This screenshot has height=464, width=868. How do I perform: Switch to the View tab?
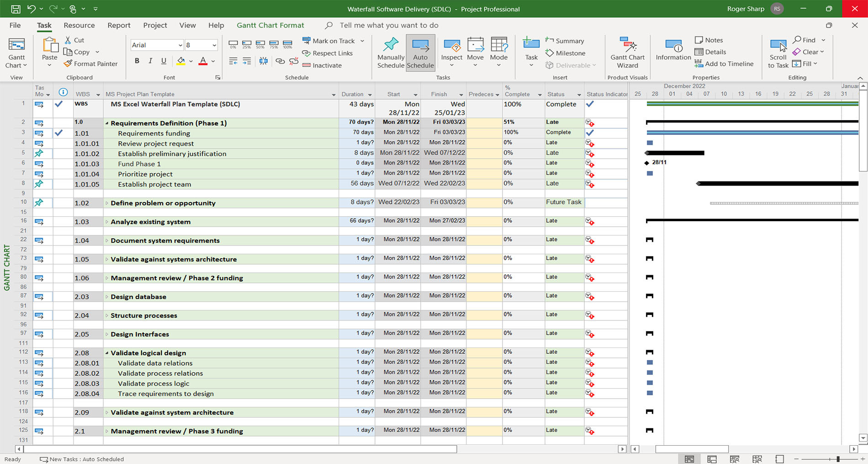tap(187, 25)
